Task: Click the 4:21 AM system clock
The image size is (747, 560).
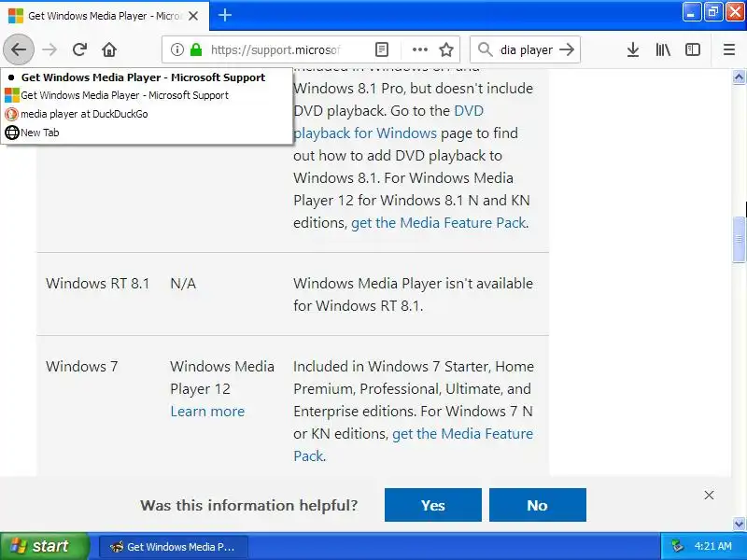Action: coord(712,546)
